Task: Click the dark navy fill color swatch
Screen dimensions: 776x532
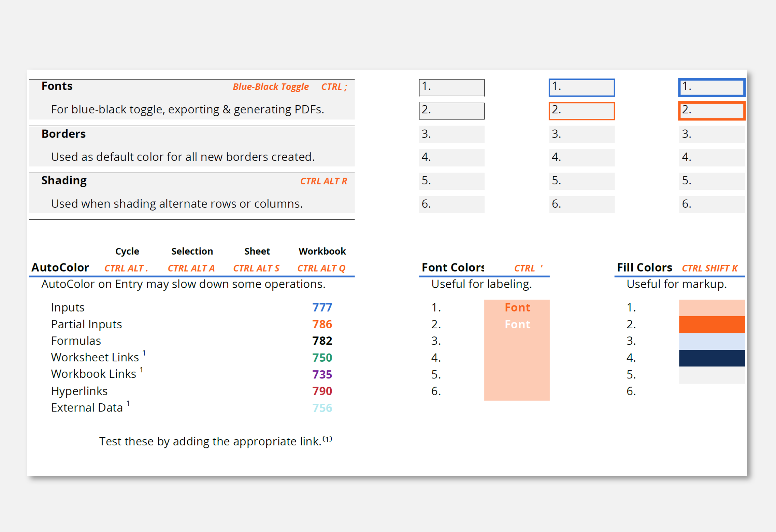Action: (x=712, y=358)
